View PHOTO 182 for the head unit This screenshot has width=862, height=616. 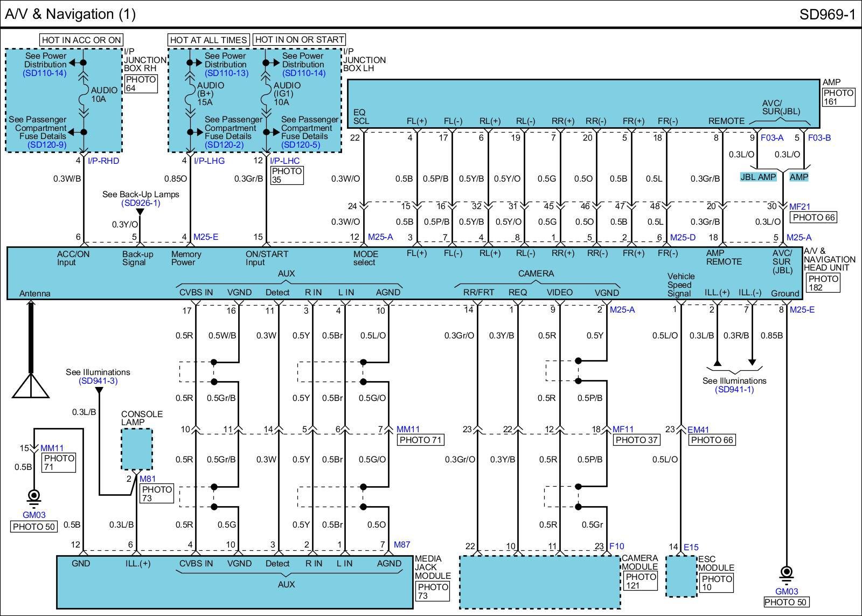point(823,283)
